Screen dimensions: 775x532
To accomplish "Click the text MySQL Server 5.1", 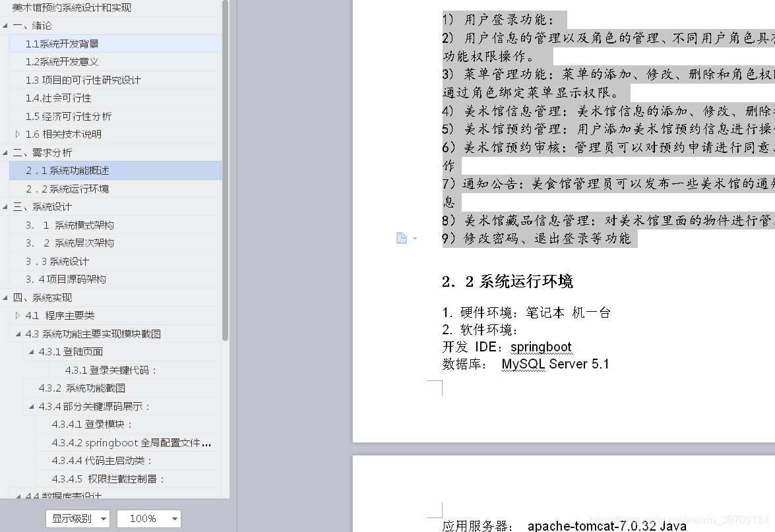I will pyautogui.click(x=555, y=364).
